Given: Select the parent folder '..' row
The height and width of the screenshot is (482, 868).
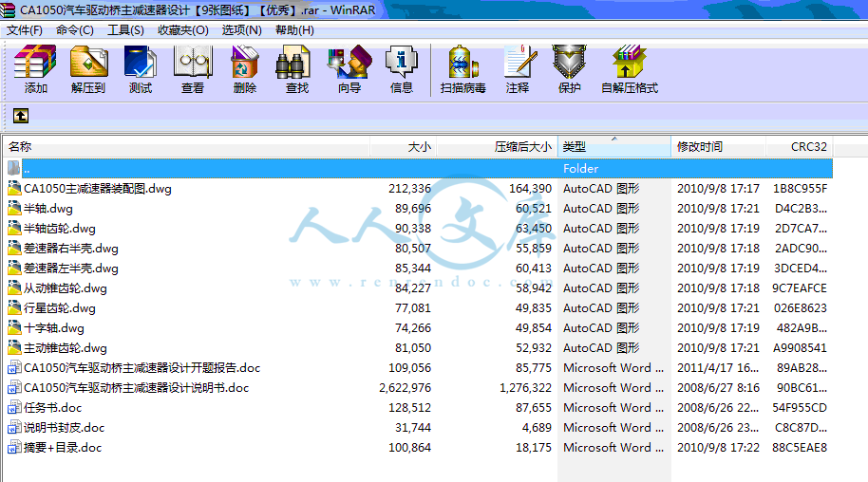Looking at the screenshot, I should (419, 168).
